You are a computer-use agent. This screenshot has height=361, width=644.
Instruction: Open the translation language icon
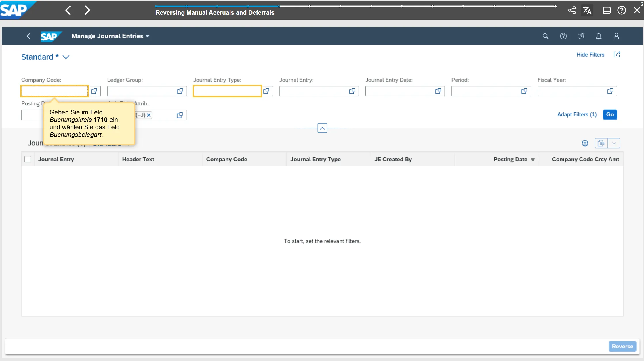(587, 10)
